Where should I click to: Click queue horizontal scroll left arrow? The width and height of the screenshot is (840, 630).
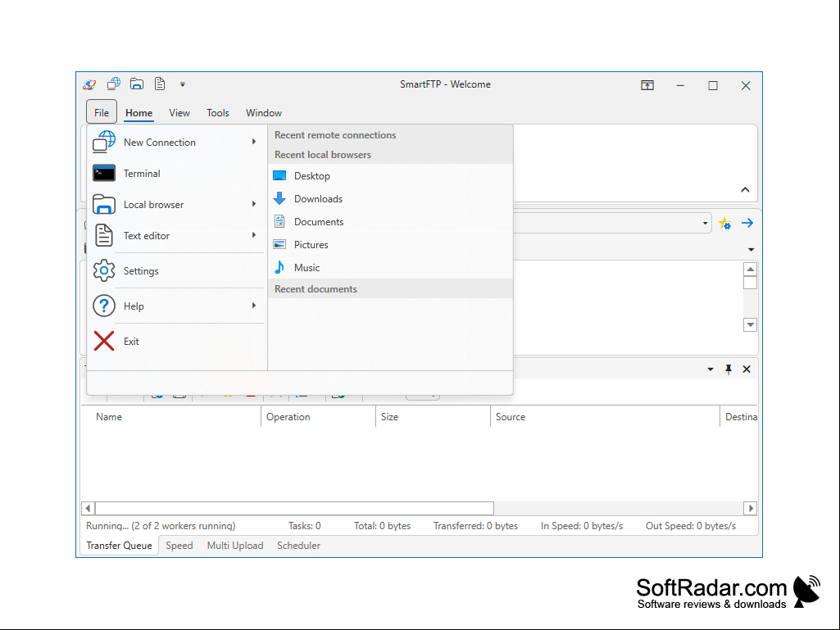pyautogui.click(x=88, y=508)
